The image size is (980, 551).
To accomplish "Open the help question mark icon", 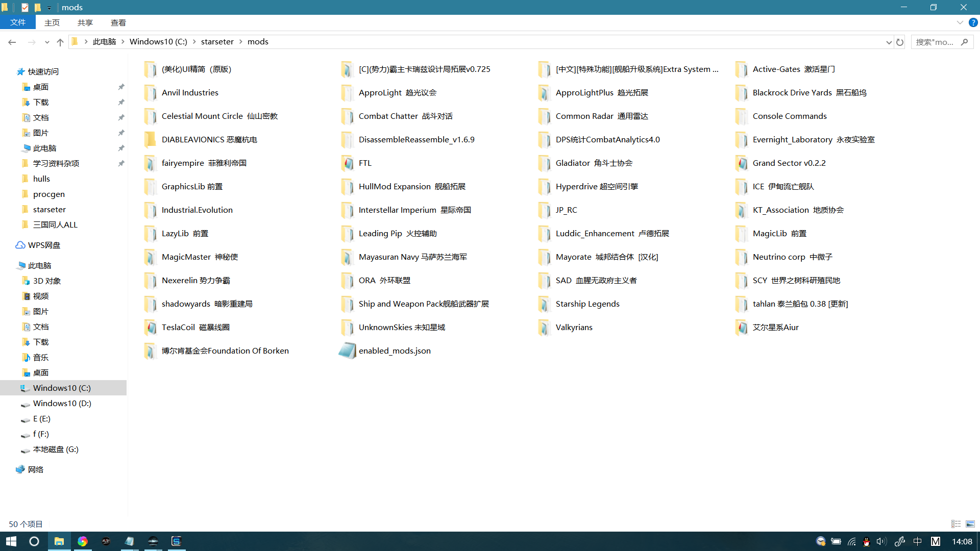I will [973, 22].
